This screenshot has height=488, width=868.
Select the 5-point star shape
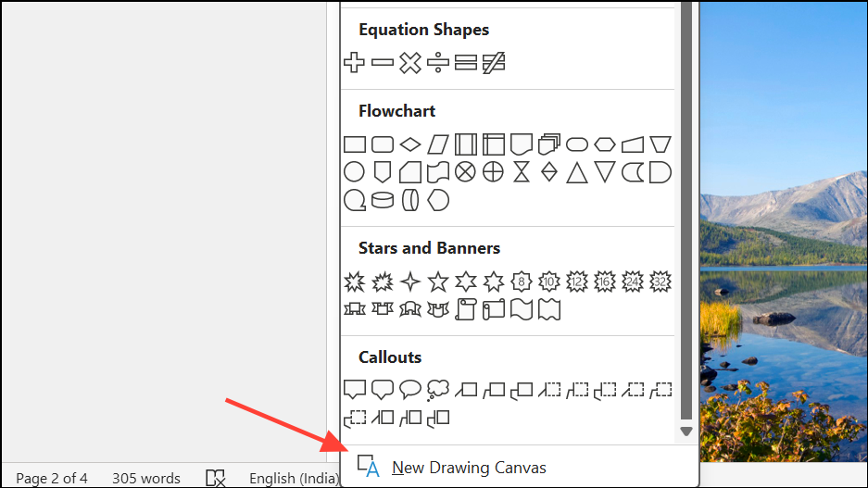pyautogui.click(x=438, y=282)
